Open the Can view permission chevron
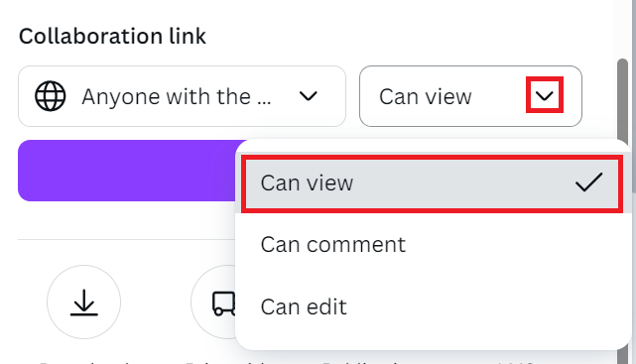Image resolution: width=636 pixels, height=364 pixels. tap(545, 96)
